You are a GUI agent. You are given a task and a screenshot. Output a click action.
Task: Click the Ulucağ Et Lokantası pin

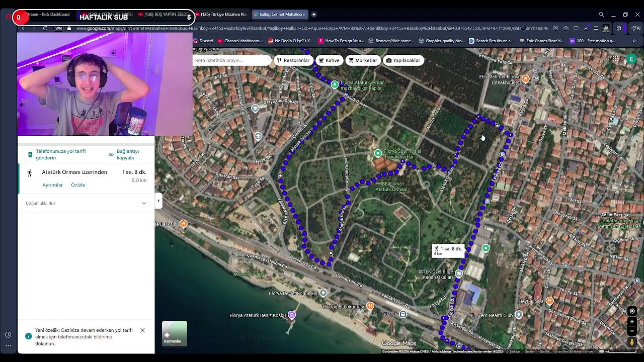[370, 306]
